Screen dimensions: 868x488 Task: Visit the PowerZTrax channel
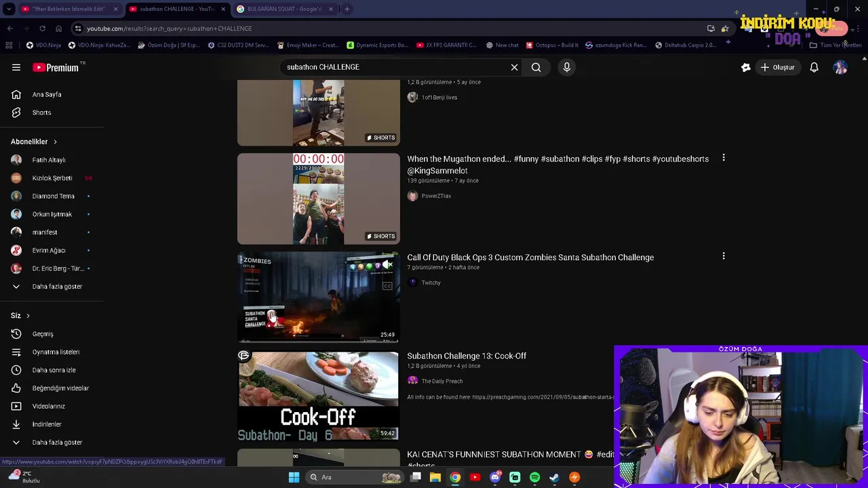tap(436, 196)
